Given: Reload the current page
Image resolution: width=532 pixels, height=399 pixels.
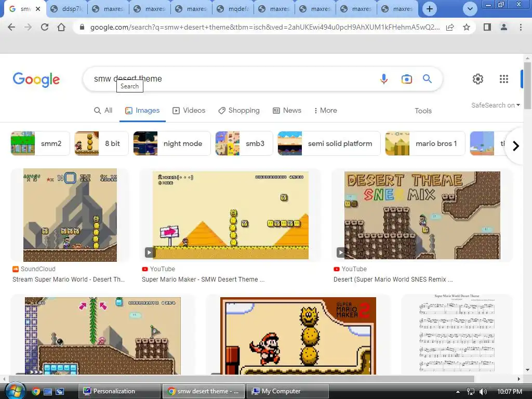Looking at the screenshot, I should point(45,27).
